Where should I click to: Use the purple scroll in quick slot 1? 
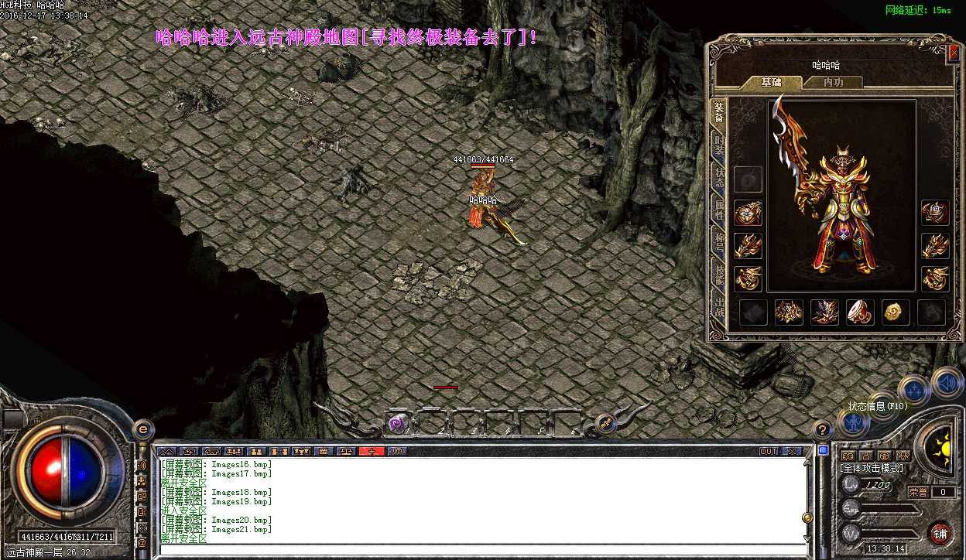(x=398, y=422)
